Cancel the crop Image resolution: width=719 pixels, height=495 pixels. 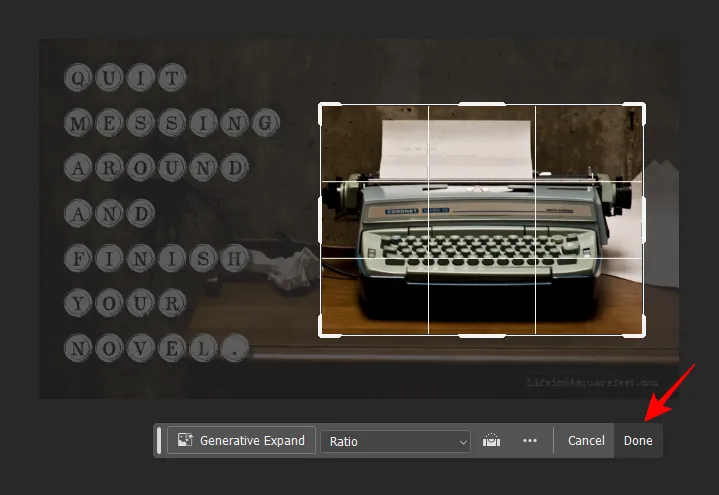(x=586, y=440)
